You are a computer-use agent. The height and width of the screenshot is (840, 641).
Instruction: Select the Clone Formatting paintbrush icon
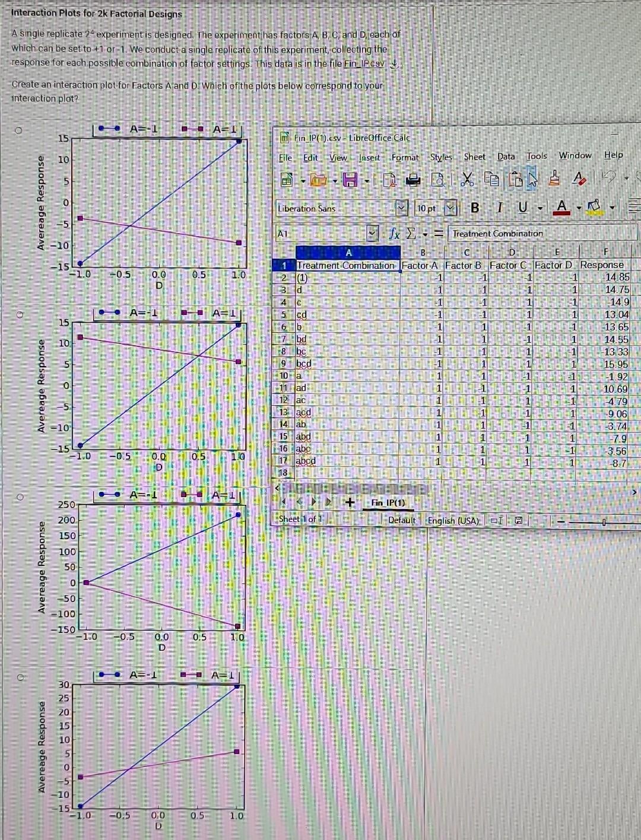pos(554,179)
